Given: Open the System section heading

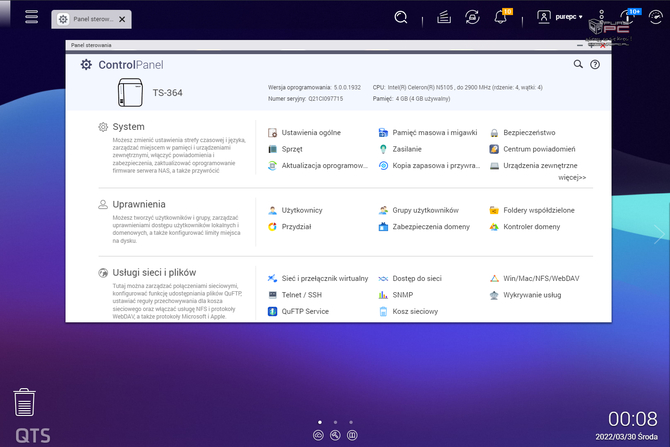Looking at the screenshot, I should coord(128,126).
